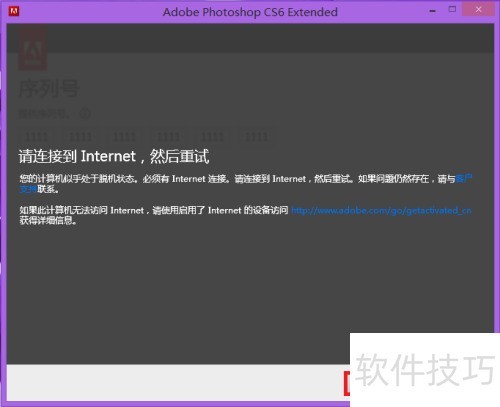Click the first dimmed serial number field
The image size is (500, 407).
click(x=36, y=137)
